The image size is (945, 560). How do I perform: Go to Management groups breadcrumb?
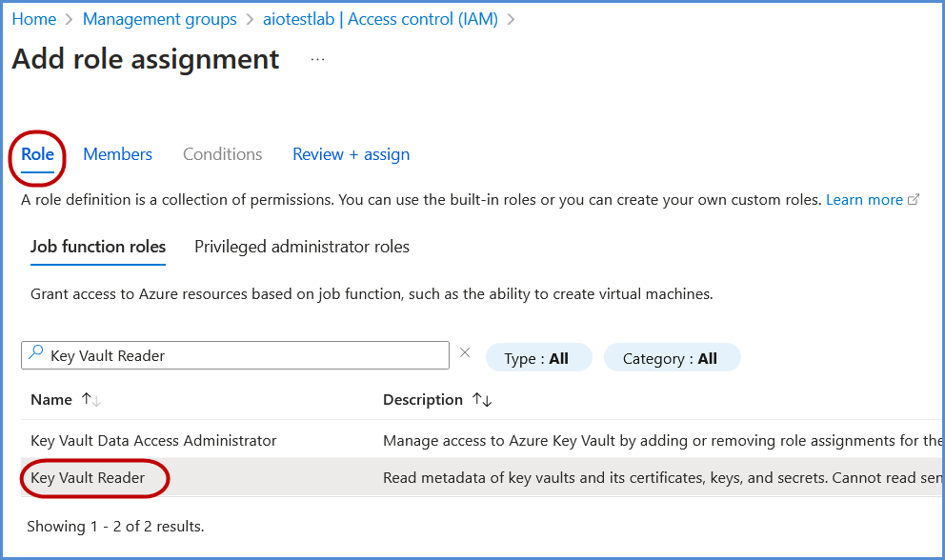pyautogui.click(x=160, y=19)
